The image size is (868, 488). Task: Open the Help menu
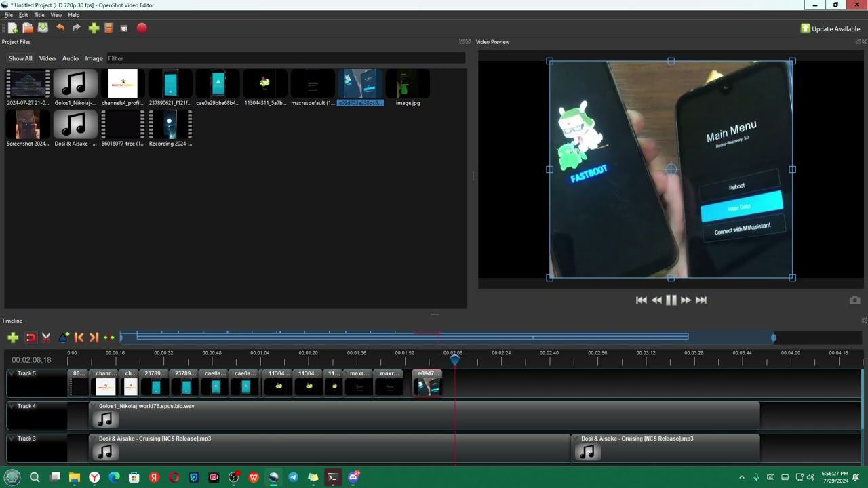[x=74, y=15]
